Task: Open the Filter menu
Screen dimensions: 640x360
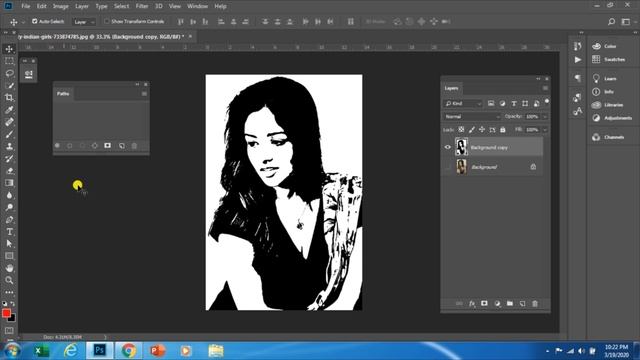Action: (x=142, y=6)
